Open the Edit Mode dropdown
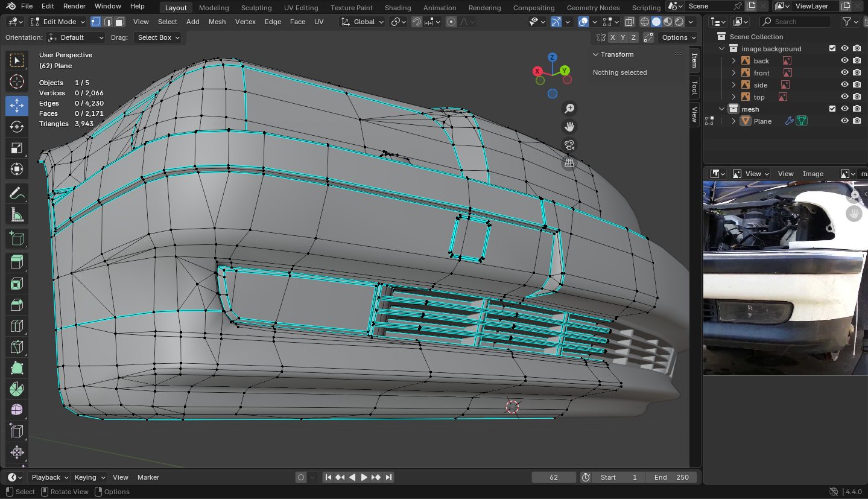 pyautogui.click(x=59, y=22)
